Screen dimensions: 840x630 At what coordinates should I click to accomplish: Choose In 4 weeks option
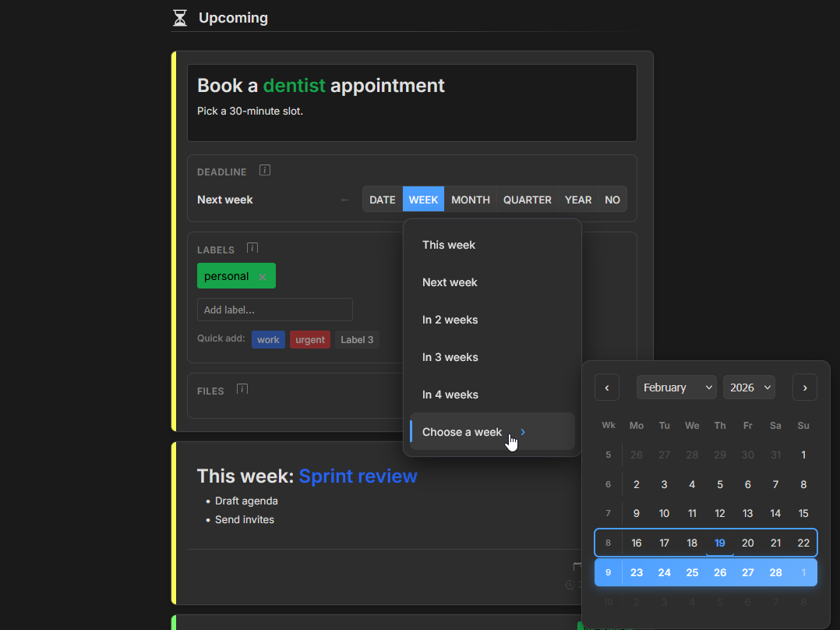[x=492, y=395]
